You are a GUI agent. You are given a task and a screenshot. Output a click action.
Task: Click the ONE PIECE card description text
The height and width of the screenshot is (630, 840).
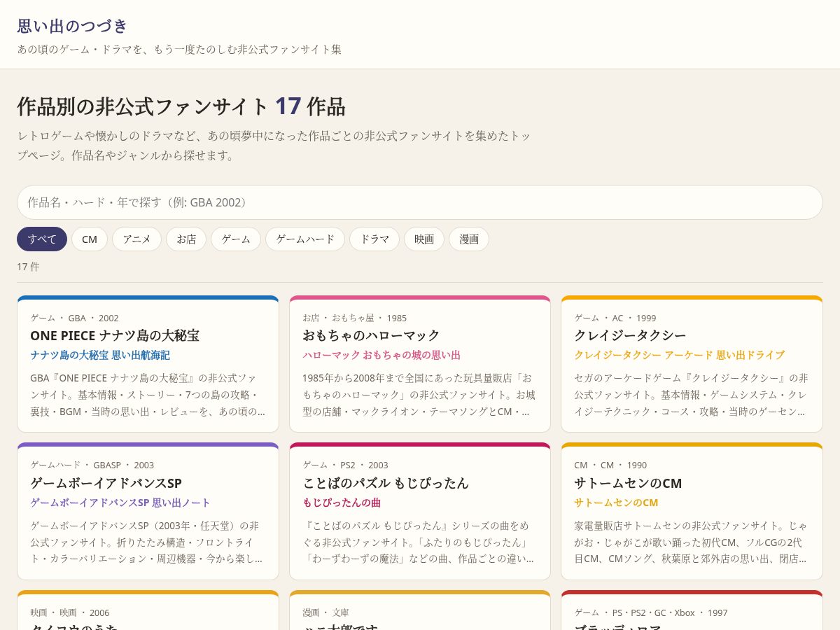148,394
